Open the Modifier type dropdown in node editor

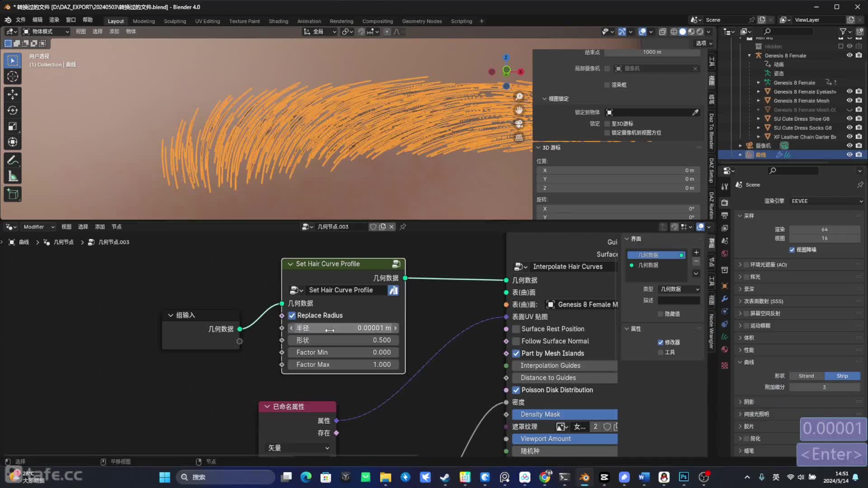pyautogui.click(x=39, y=227)
